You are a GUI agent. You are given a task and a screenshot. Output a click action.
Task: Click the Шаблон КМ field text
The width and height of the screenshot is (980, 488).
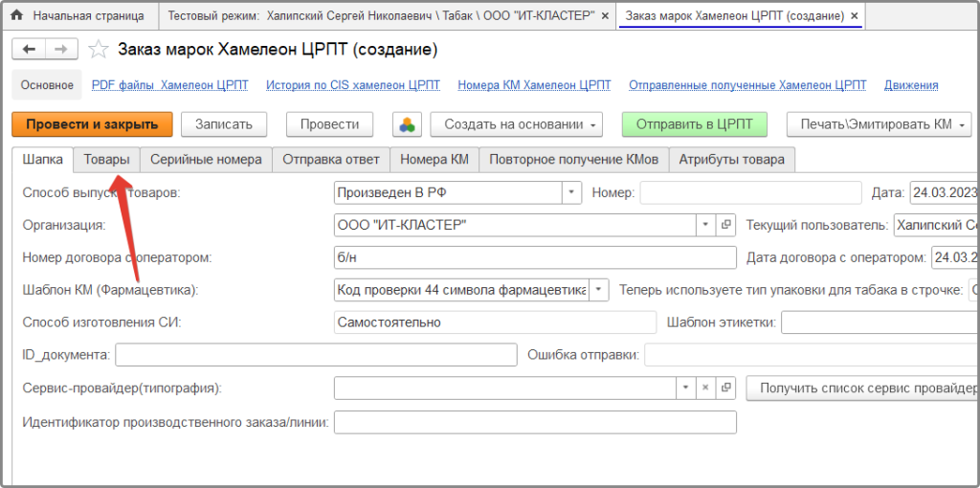[x=461, y=290]
